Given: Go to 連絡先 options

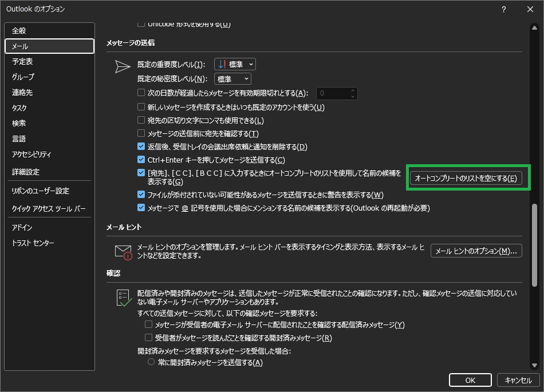Looking at the screenshot, I should coord(50,93).
